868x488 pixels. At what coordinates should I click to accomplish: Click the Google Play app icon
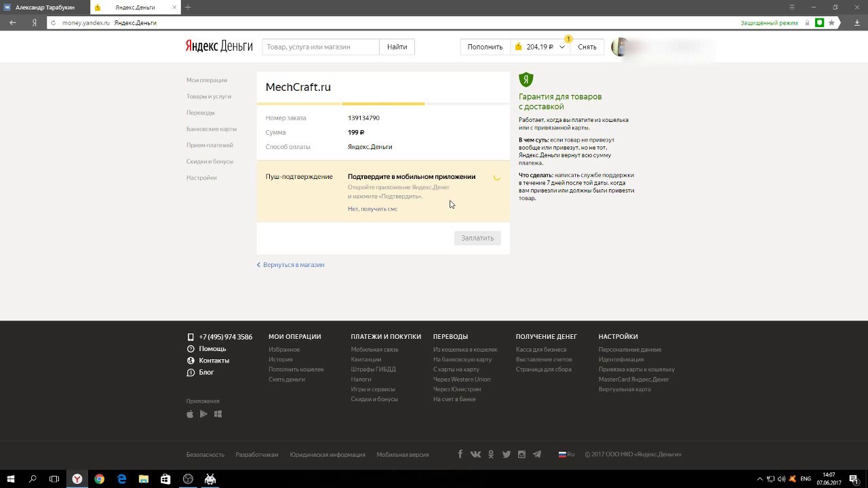[203, 414]
